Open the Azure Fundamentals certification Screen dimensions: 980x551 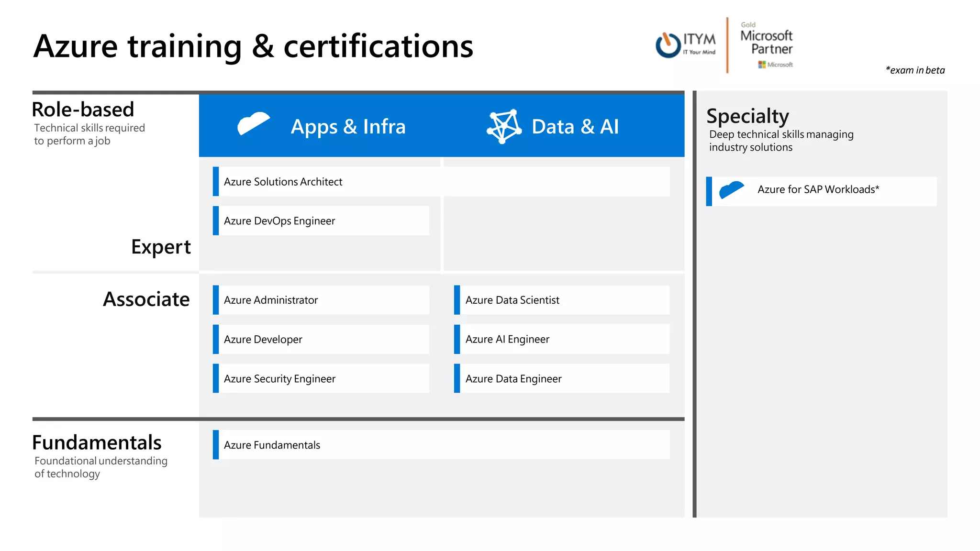click(441, 445)
